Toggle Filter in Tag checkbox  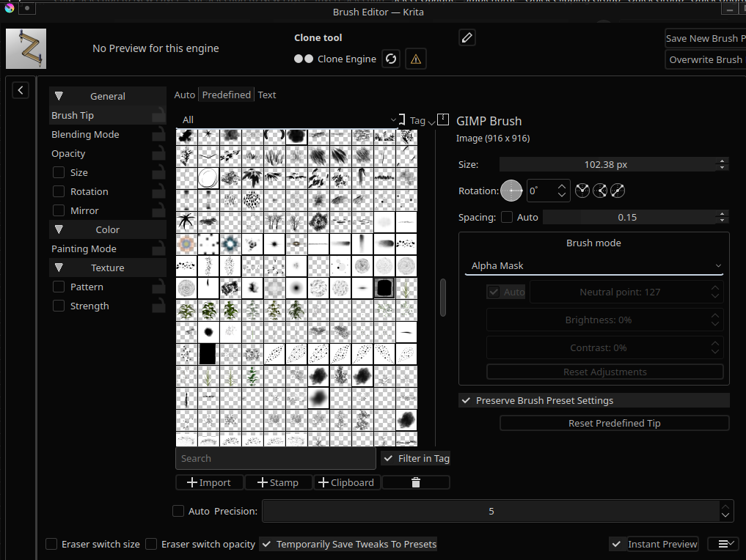pos(416,458)
